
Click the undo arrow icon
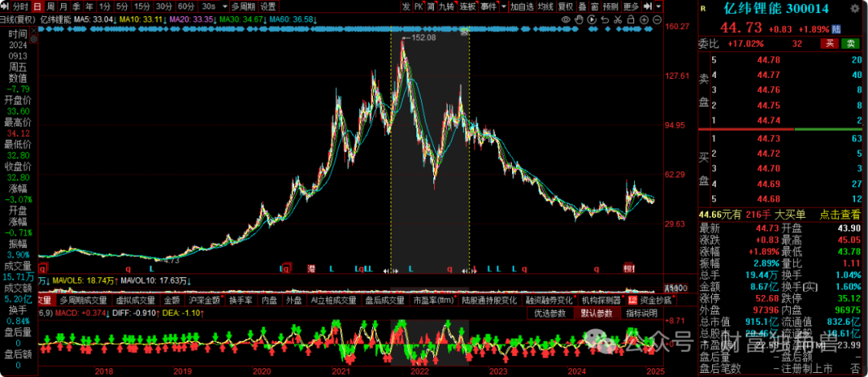pos(604,18)
